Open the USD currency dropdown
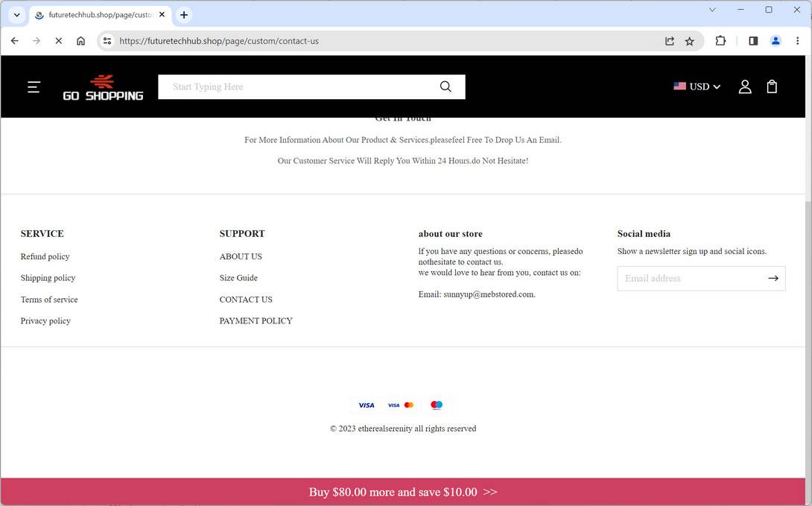Image resolution: width=812 pixels, height=506 pixels. (x=697, y=86)
